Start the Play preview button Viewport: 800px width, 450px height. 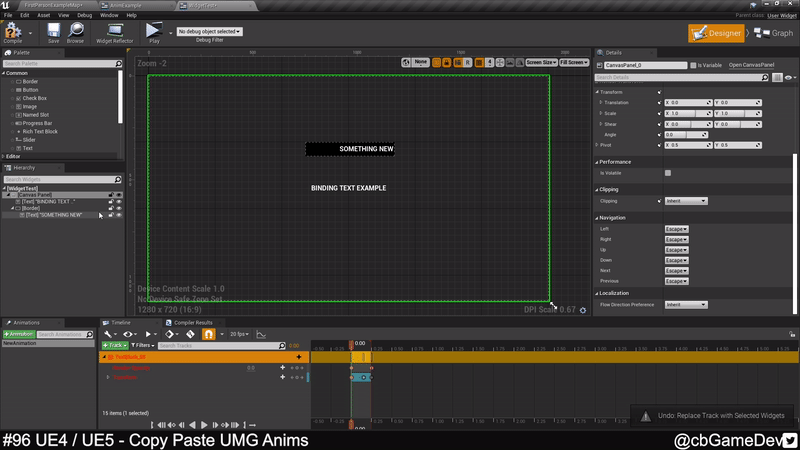154,31
